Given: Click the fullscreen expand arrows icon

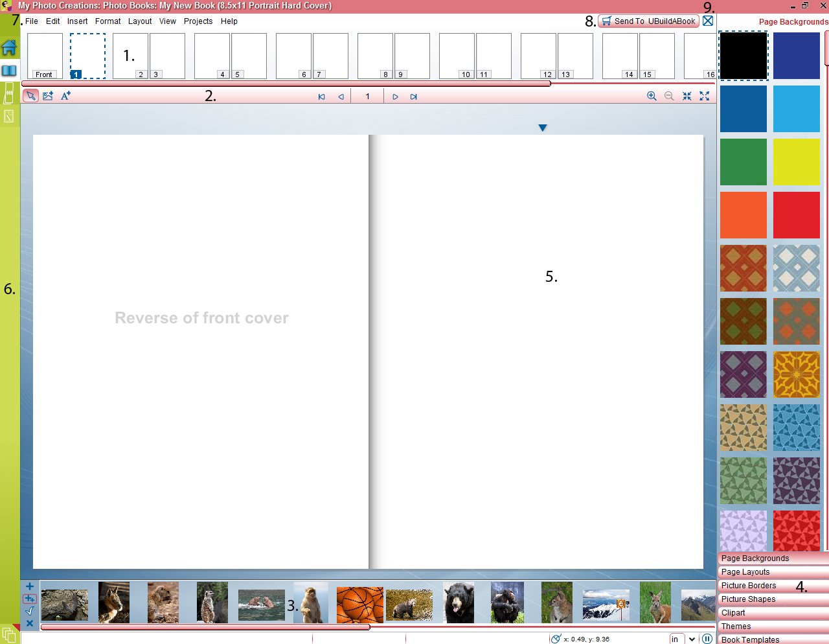Looking at the screenshot, I should point(705,96).
